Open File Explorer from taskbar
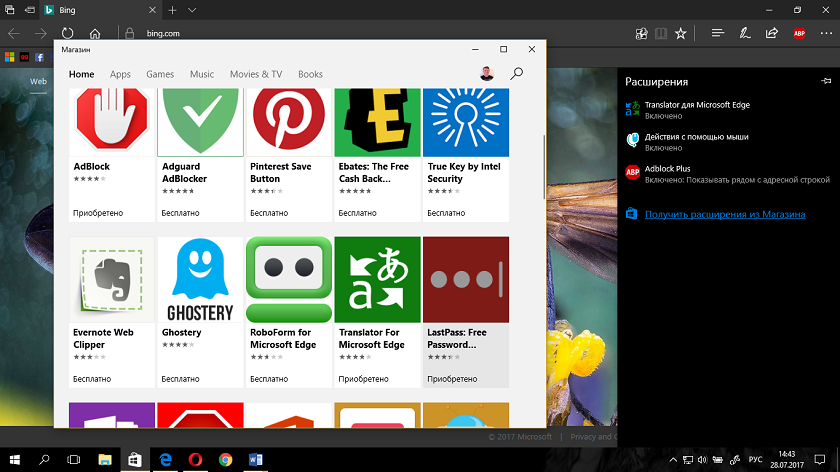The height and width of the screenshot is (472, 840). pos(104,460)
